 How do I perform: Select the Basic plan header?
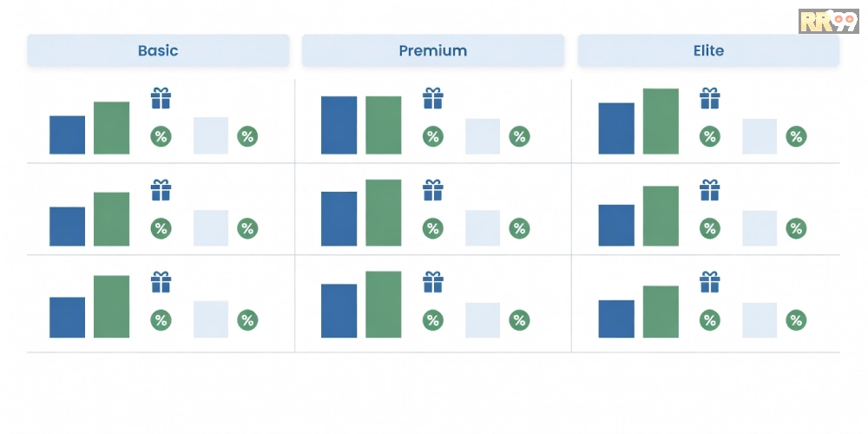158,51
